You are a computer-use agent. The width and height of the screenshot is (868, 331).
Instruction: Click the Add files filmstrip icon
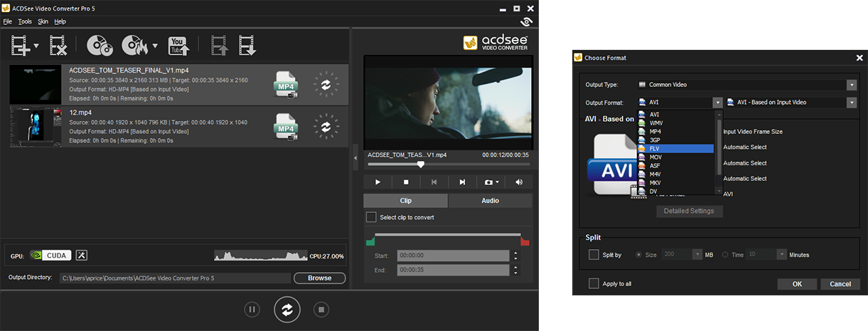point(19,46)
